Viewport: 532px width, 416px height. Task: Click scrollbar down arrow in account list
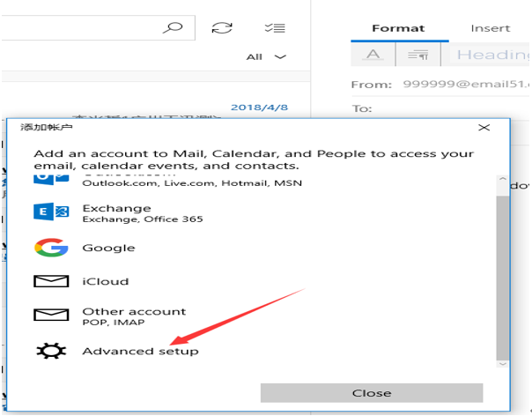(x=502, y=364)
